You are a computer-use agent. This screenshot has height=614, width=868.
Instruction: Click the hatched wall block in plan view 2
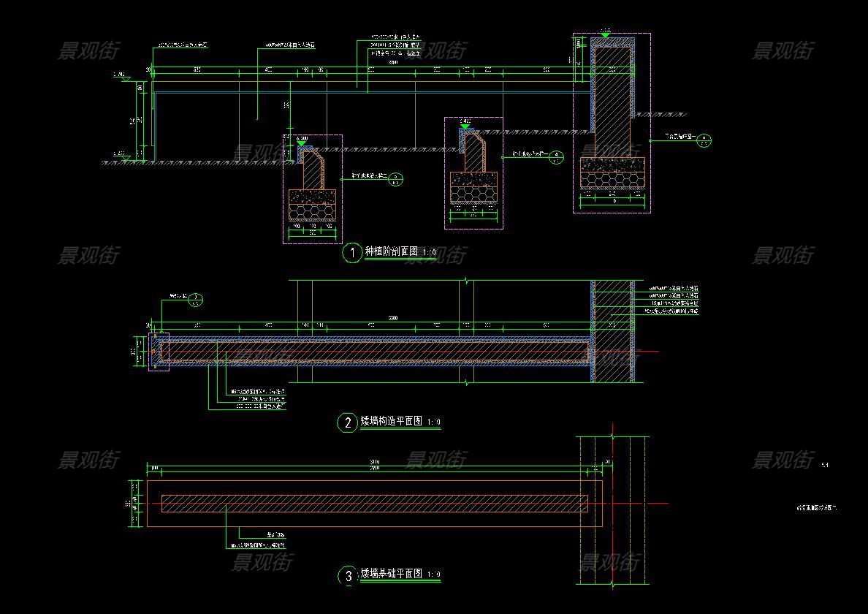coord(612,330)
